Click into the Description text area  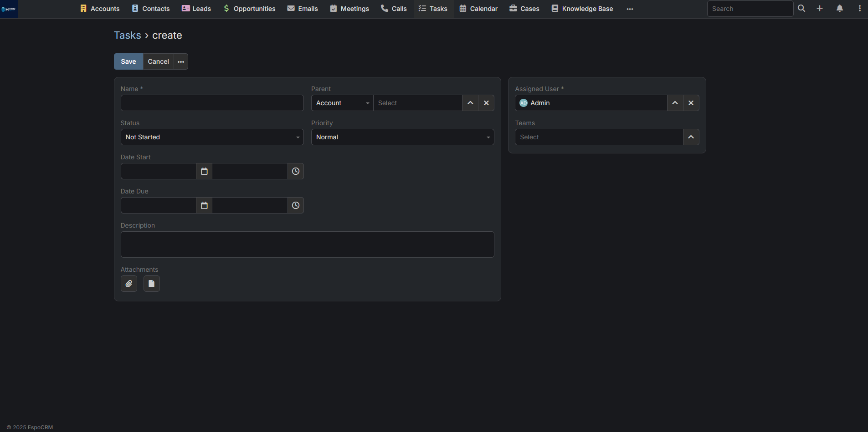pyautogui.click(x=307, y=244)
